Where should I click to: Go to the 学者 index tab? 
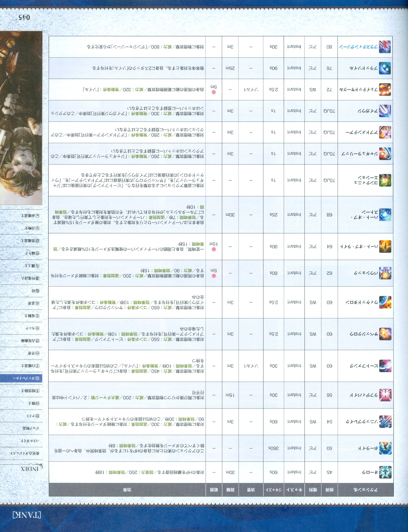pos(34,353)
